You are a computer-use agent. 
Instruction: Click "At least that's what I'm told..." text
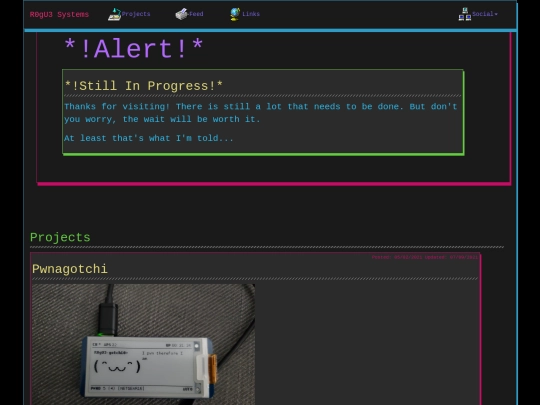coord(149,138)
